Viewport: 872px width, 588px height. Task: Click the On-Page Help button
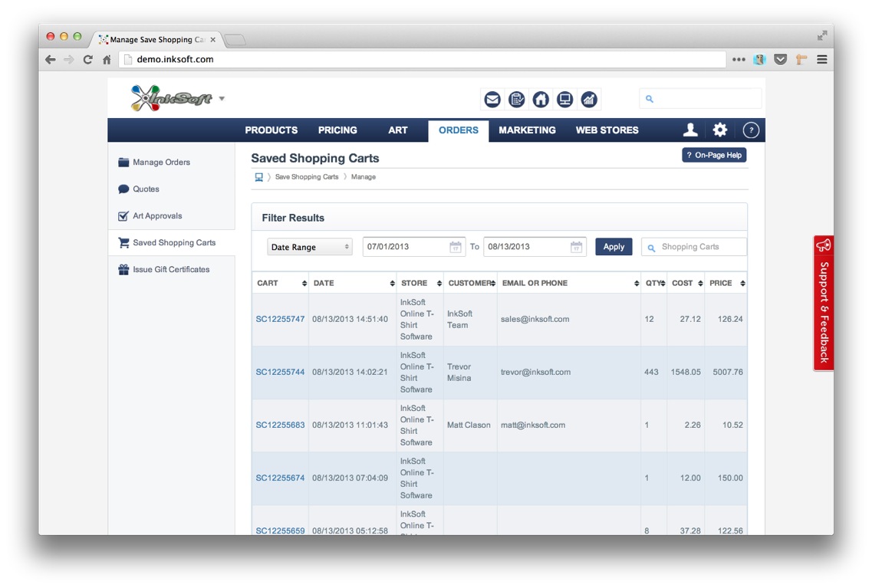tap(714, 155)
